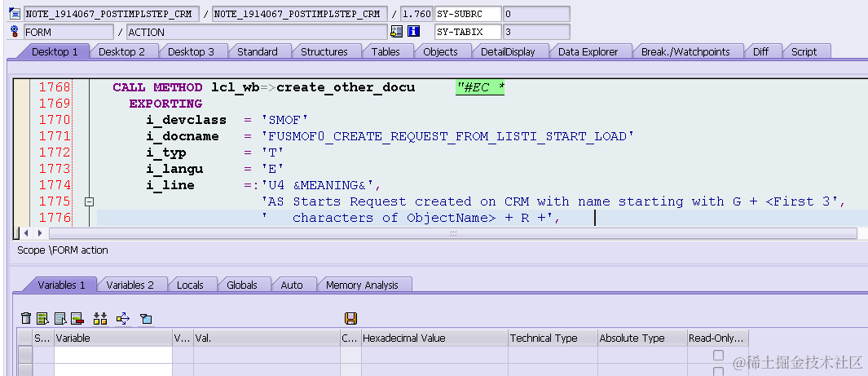Switch to Desktop 2 tab
868x376 pixels.
click(x=121, y=51)
